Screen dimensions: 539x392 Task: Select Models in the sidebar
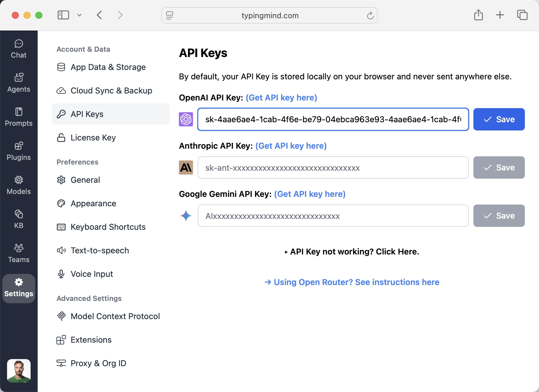(19, 185)
